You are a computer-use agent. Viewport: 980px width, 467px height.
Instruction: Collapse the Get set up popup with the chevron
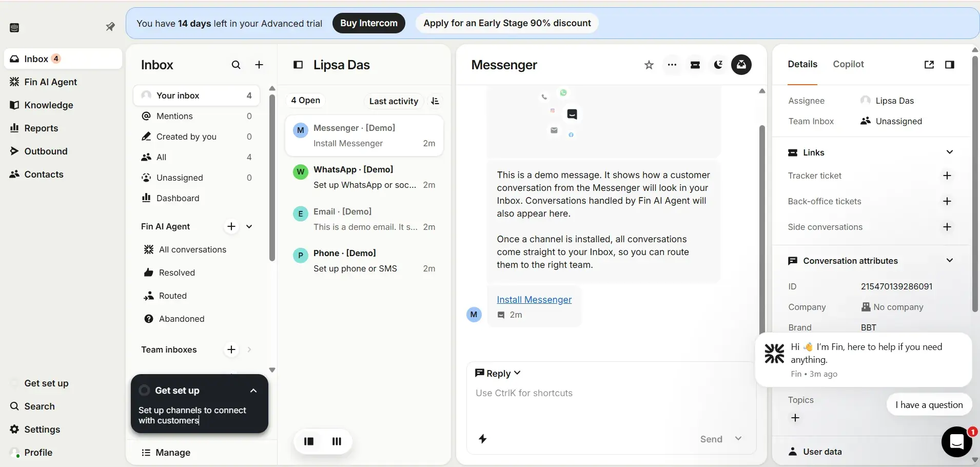click(253, 391)
